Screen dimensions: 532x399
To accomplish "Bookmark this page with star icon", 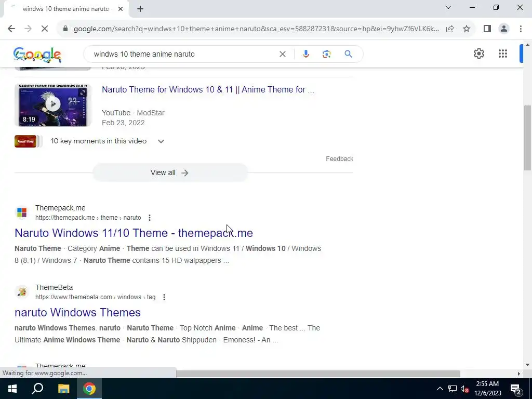I will 467,29.
